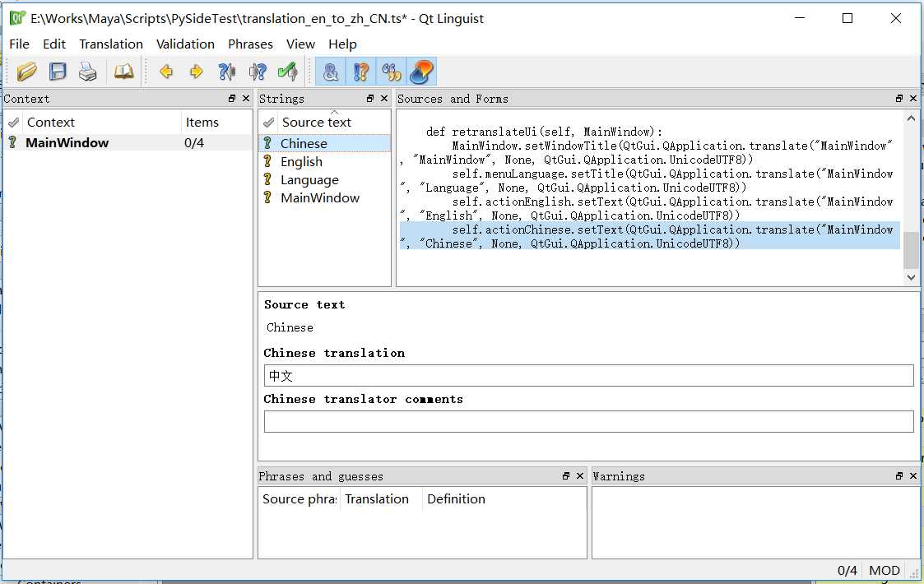Toggle accelerator validation button
The height and width of the screenshot is (584, 924).
click(331, 72)
